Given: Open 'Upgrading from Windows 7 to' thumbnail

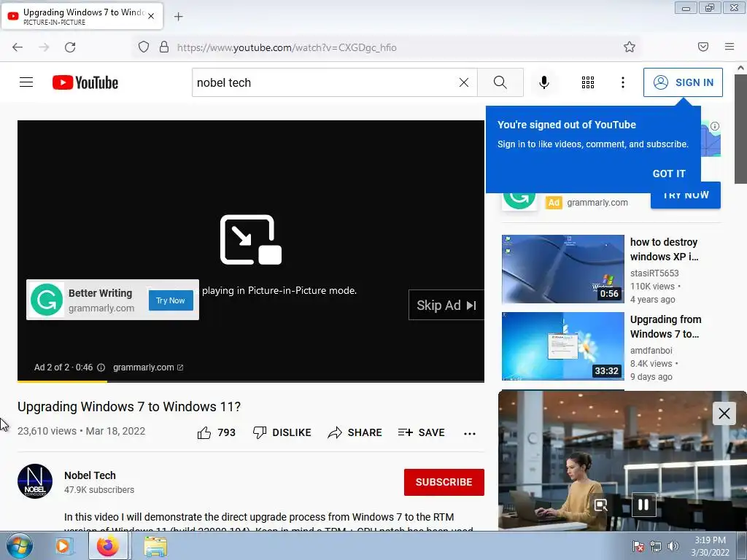Looking at the screenshot, I should (x=562, y=346).
